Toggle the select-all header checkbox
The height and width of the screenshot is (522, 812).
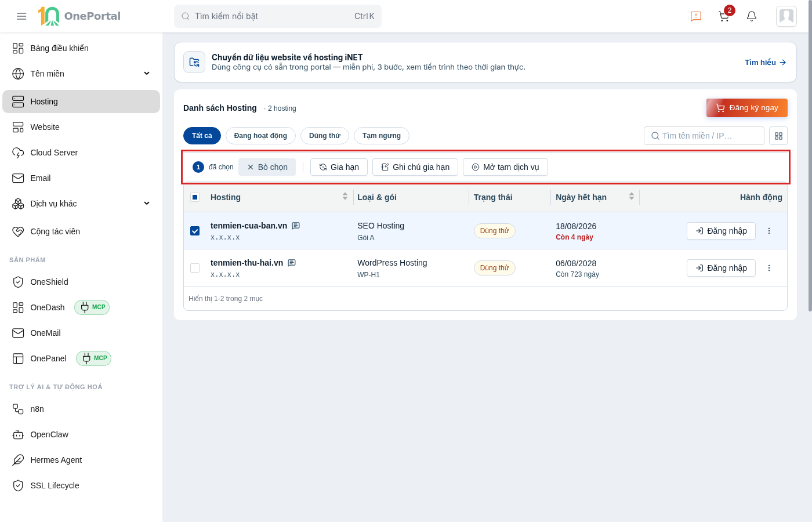(195, 197)
